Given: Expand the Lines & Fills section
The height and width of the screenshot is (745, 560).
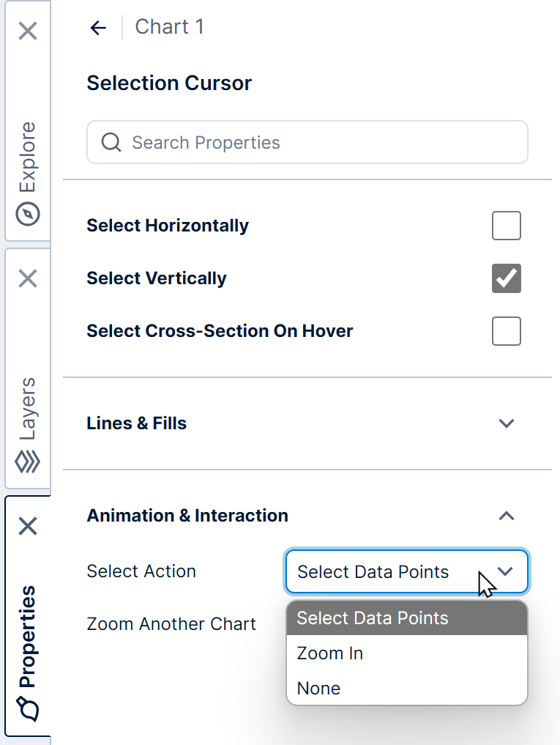Looking at the screenshot, I should [506, 423].
